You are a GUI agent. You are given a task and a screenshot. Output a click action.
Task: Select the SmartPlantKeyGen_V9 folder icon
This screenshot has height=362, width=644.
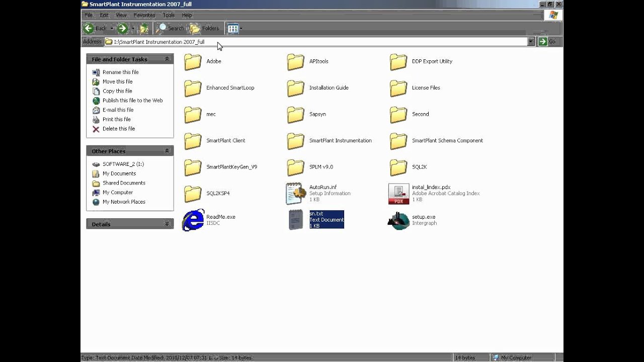tap(193, 167)
